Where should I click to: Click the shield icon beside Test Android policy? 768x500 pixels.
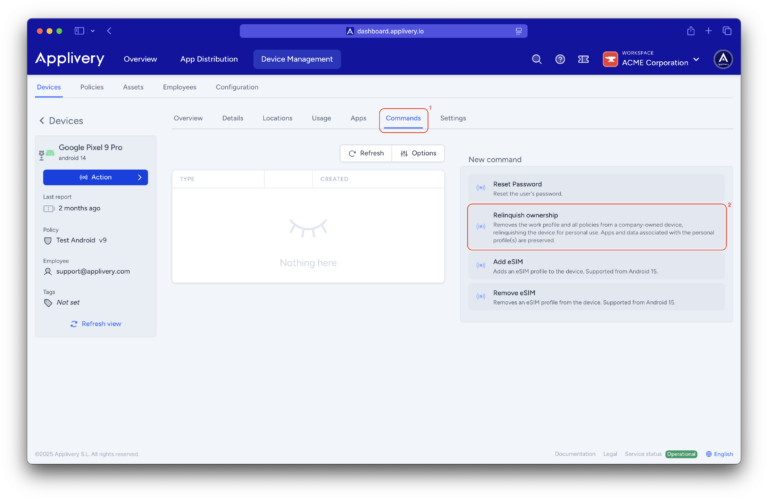[x=48, y=240]
